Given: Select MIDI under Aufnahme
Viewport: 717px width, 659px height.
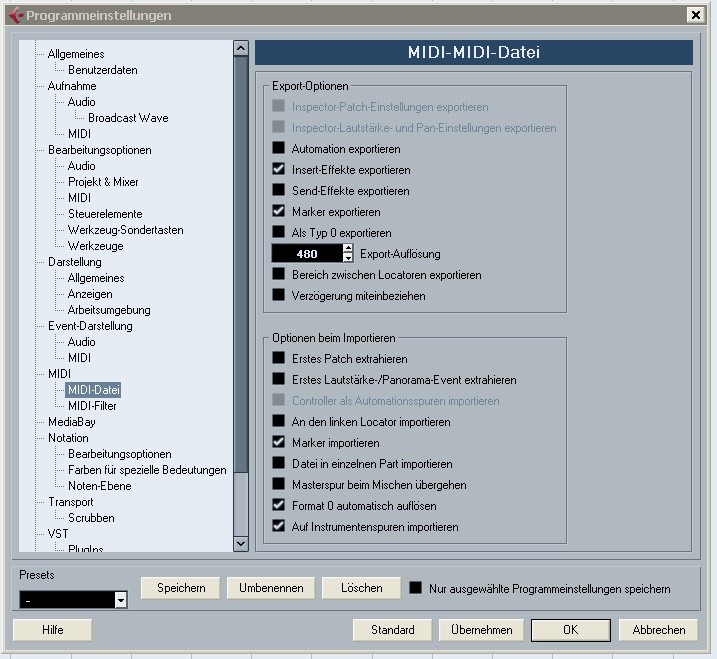Looking at the screenshot, I should click(79, 134).
